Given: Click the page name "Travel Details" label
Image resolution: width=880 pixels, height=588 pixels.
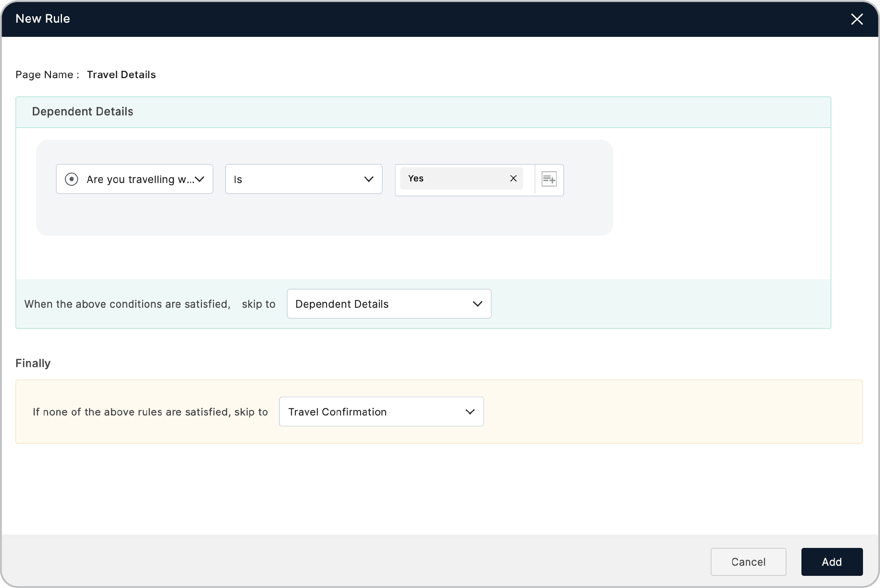Looking at the screenshot, I should (121, 75).
